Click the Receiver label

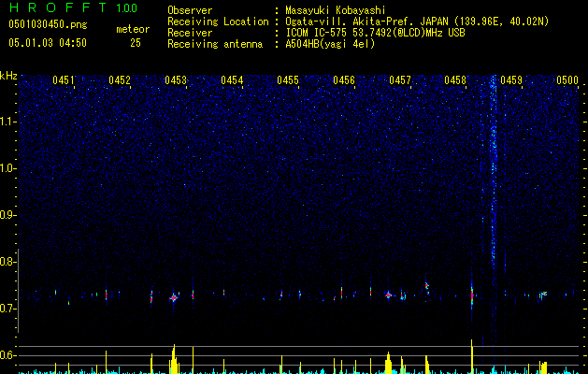click(190, 33)
